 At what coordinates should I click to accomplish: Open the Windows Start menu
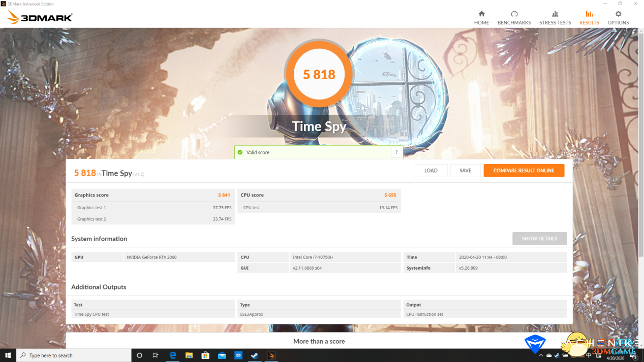[x=8, y=355]
